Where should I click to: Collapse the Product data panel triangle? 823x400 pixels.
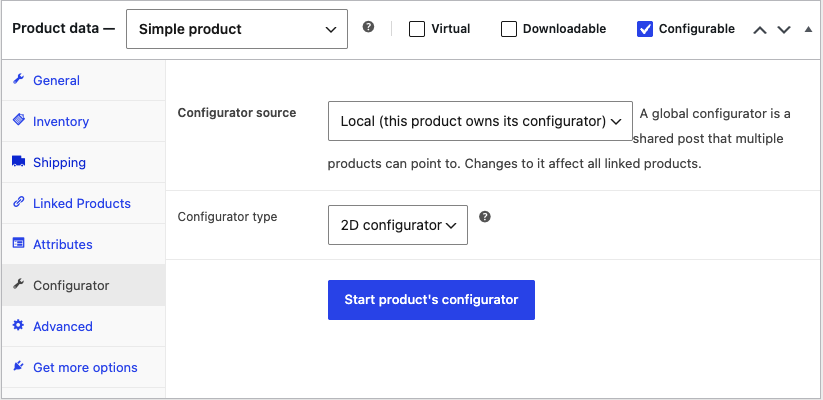(x=808, y=29)
